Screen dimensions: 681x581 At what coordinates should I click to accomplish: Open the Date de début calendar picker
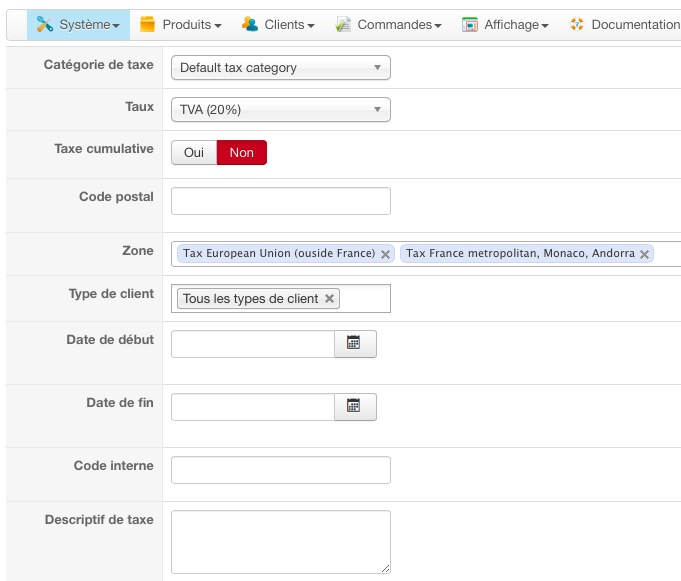354,343
